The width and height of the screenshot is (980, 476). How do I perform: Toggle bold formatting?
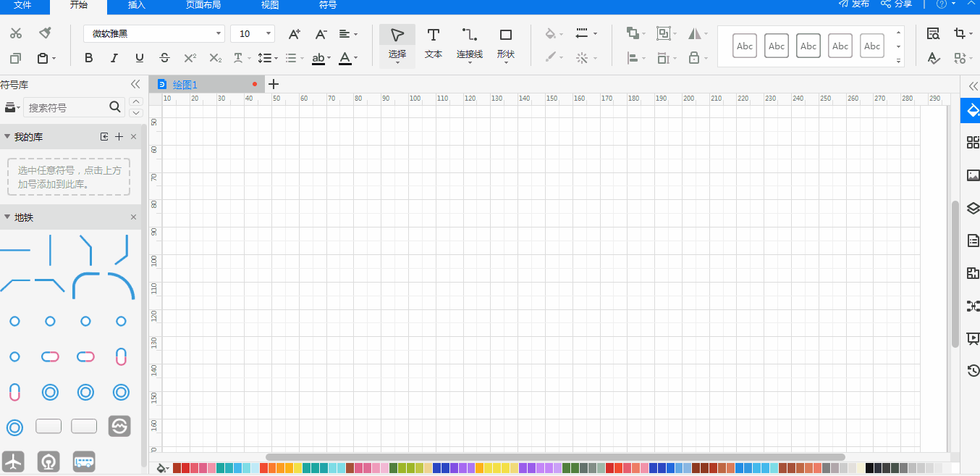pos(88,58)
